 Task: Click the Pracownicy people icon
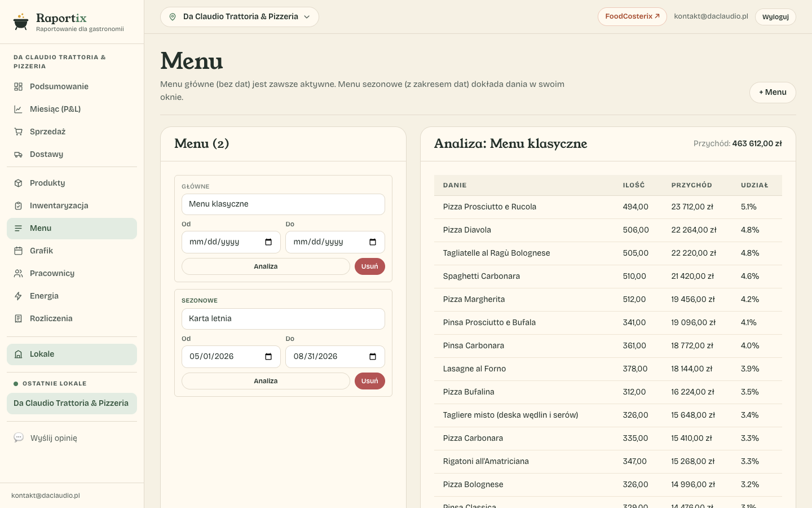[19, 273]
